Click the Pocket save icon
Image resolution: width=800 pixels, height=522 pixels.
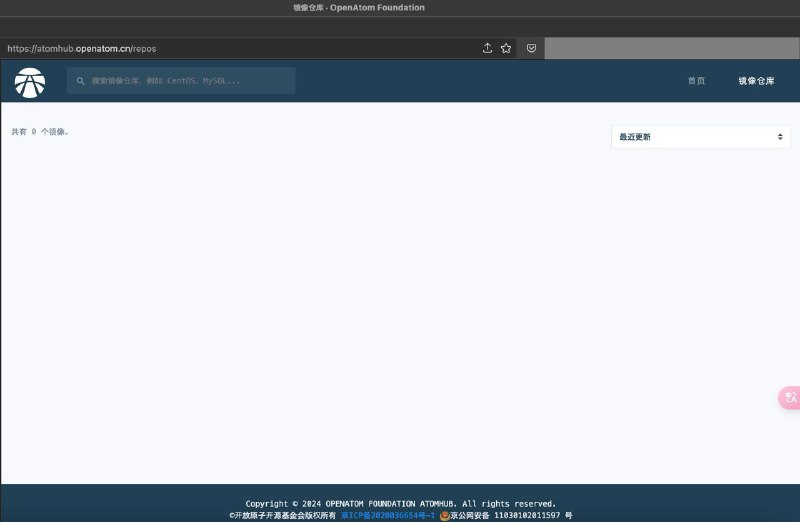click(x=531, y=48)
